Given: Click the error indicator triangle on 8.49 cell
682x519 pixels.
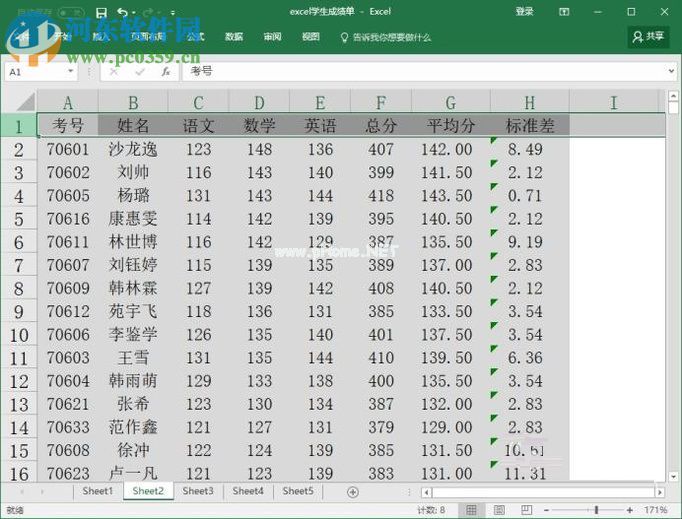Looking at the screenshot, I should tap(494, 141).
